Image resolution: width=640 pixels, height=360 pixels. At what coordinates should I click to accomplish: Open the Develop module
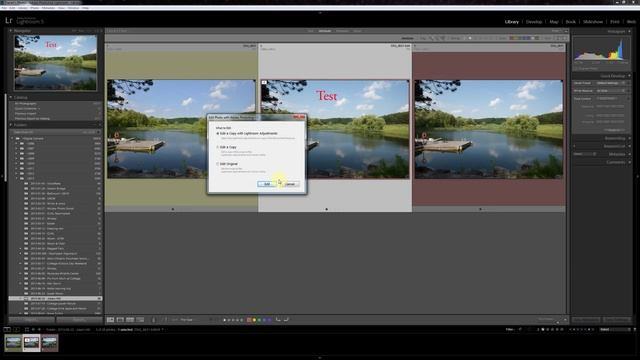[x=534, y=22]
